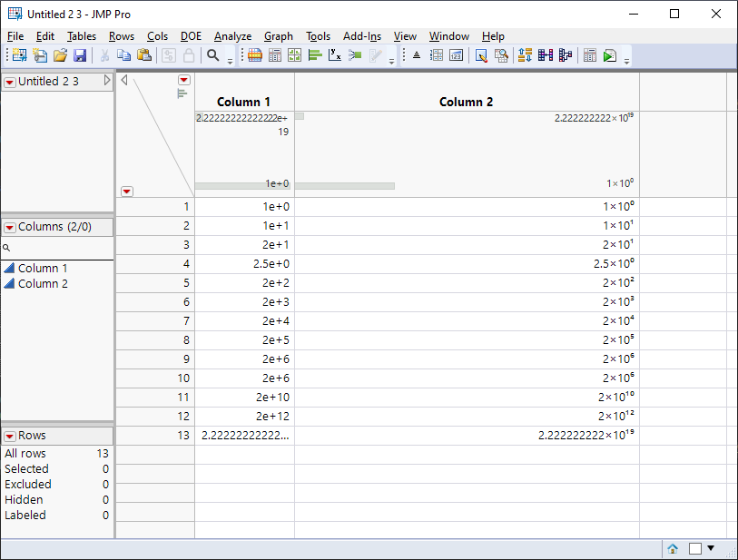738x560 pixels.
Task: Click the Column 2 header
Action: (x=466, y=102)
